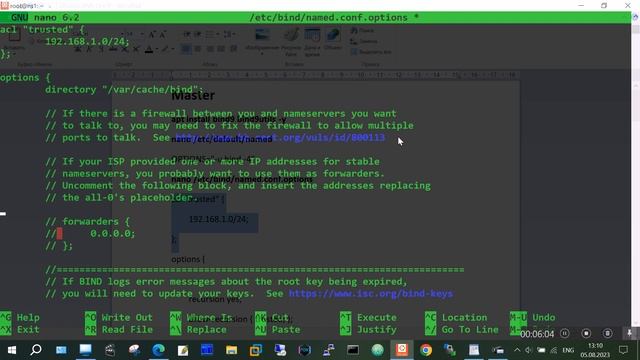Click the ^/ Go To Line shortcut
Image resolution: width=640 pixels, height=360 pixels.
coord(462,329)
